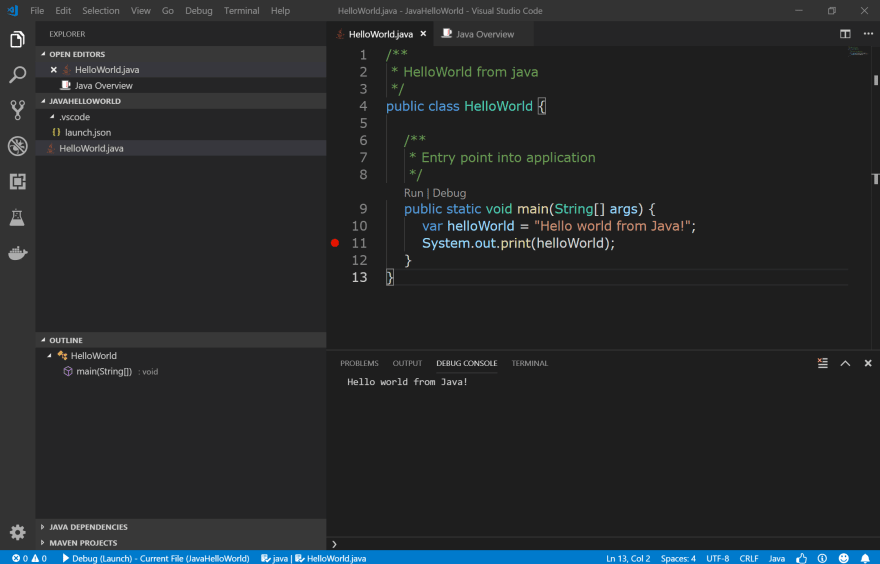
Task: Open the Terminal menu
Action: pyautogui.click(x=241, y=11)
